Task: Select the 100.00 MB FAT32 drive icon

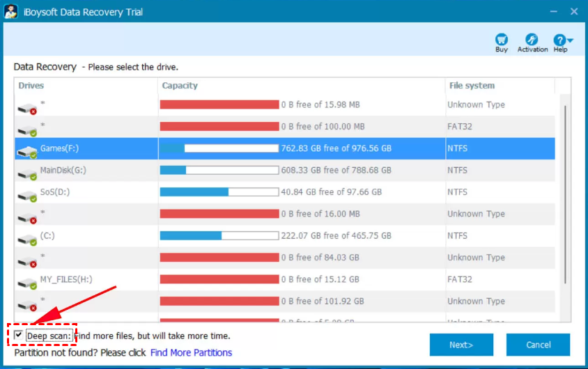Action: tap(27, 131)
